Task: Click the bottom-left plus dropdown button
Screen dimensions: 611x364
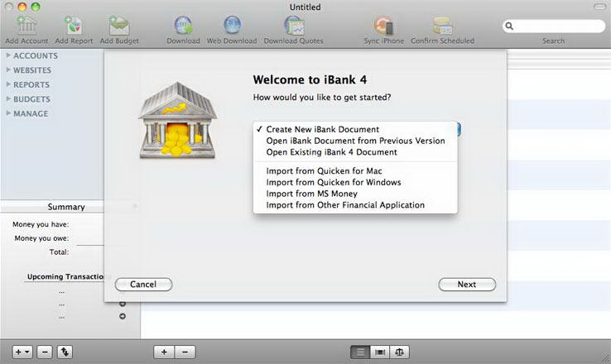Action: (22, 352)
